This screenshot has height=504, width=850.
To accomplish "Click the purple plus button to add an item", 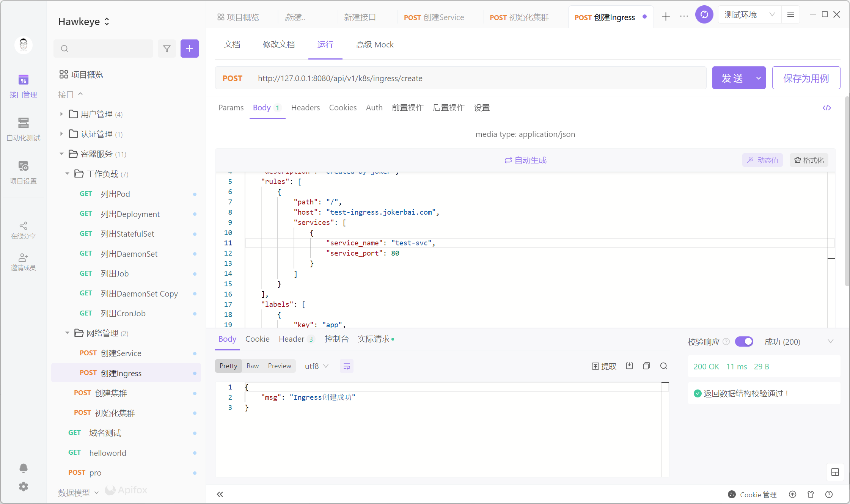I will (190, 49).
